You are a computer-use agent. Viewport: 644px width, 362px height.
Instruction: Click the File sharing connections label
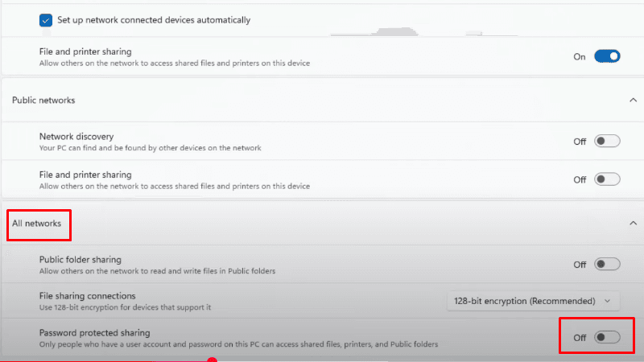[x=88, y=295]
